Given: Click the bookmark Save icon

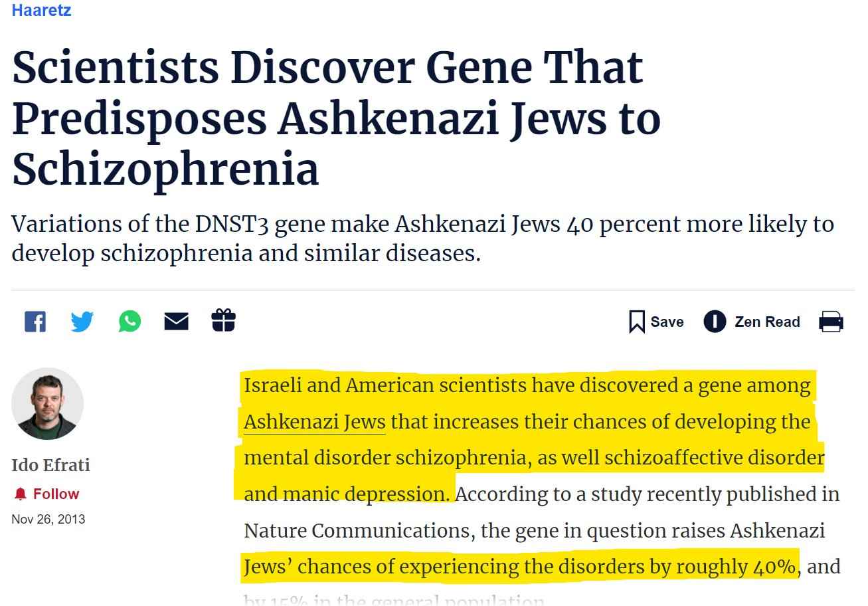Looking at the screenshot, I should click(637, 322).
